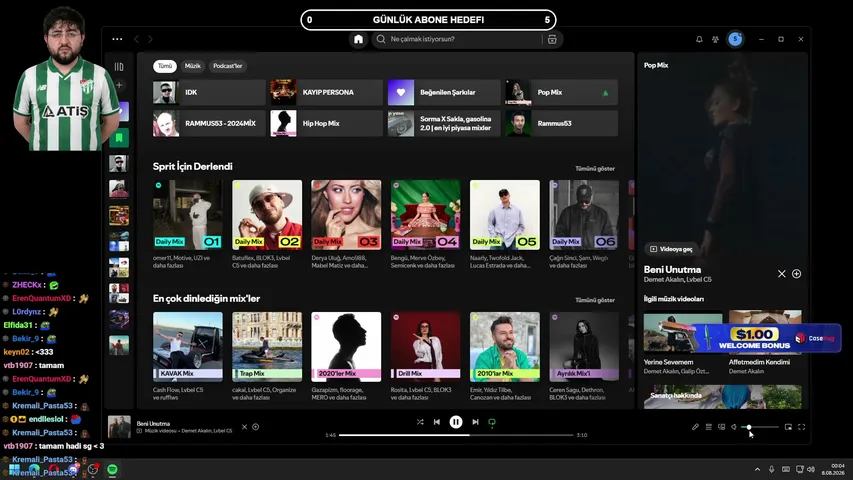Open Daily Mix 03 cover

click(346, 215)
